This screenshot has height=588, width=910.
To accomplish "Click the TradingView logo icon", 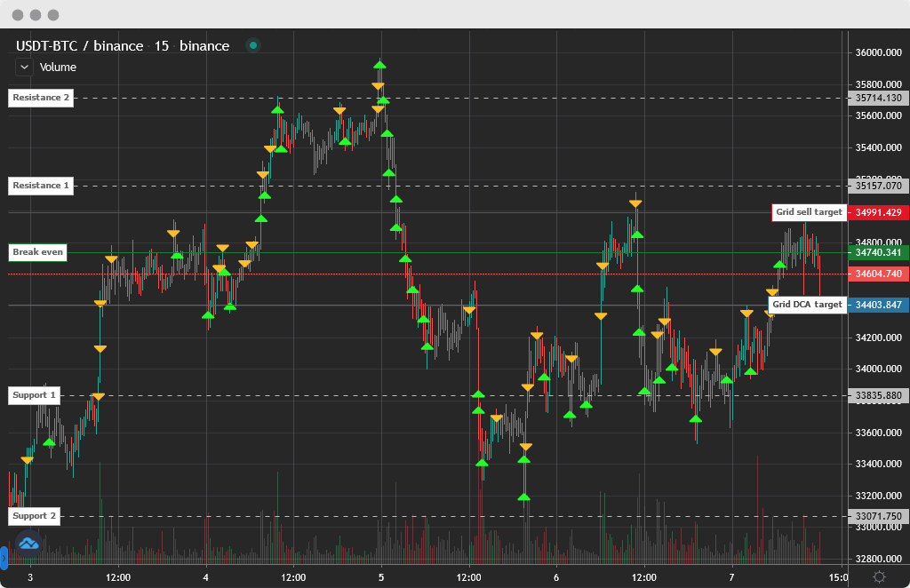I will [28, 544].
